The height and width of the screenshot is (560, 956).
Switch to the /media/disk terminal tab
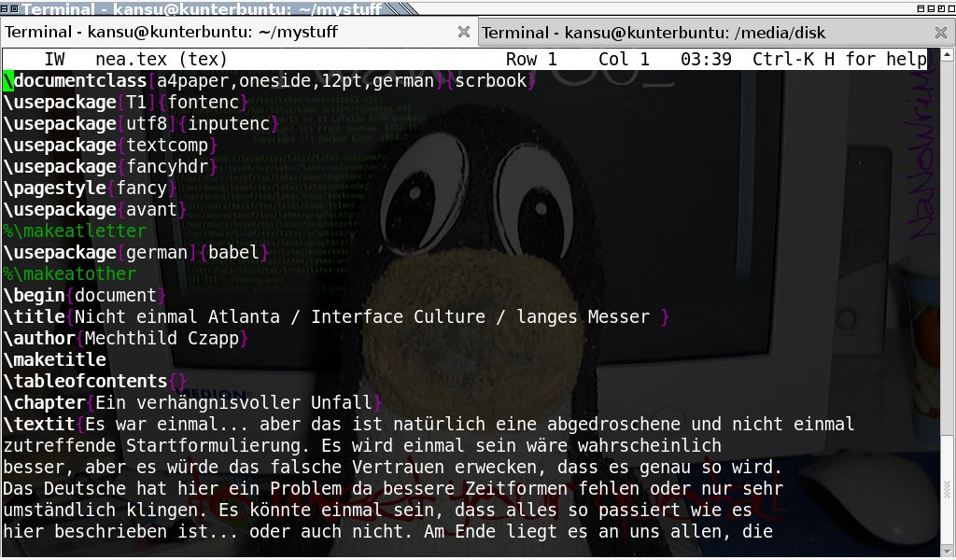[653, 33]
